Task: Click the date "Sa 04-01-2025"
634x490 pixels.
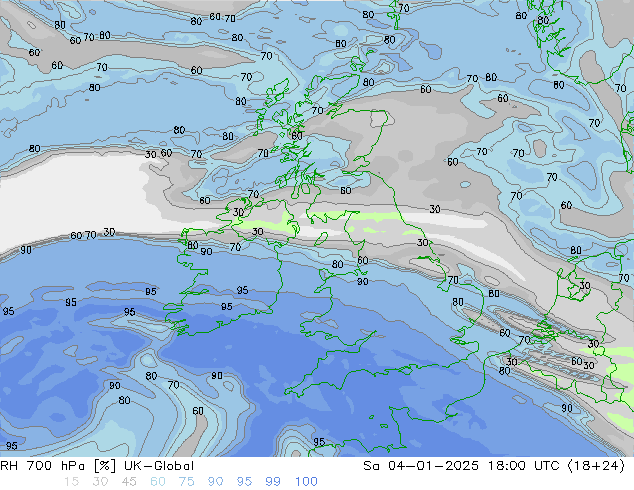Action: 421,466
